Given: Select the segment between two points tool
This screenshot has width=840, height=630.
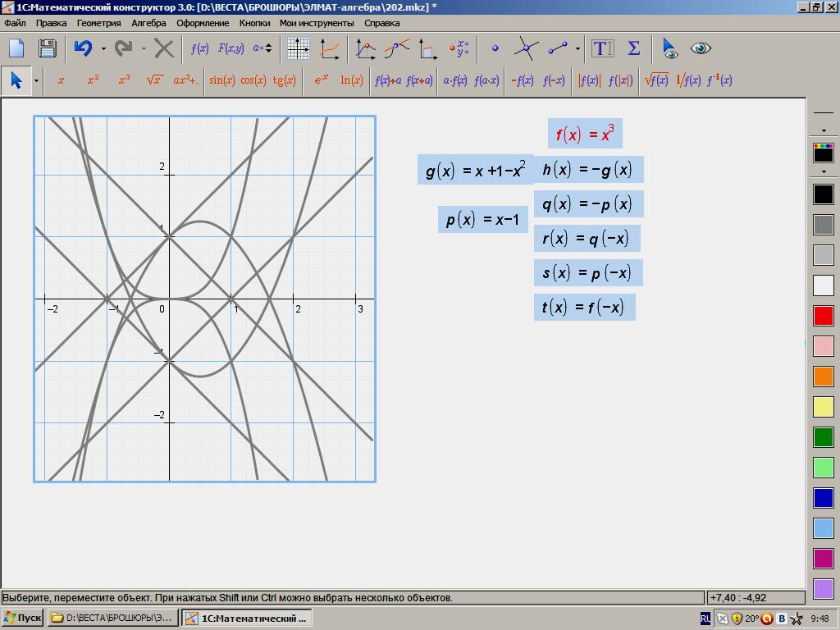Looking at the screenshot, I should (558, 48).
